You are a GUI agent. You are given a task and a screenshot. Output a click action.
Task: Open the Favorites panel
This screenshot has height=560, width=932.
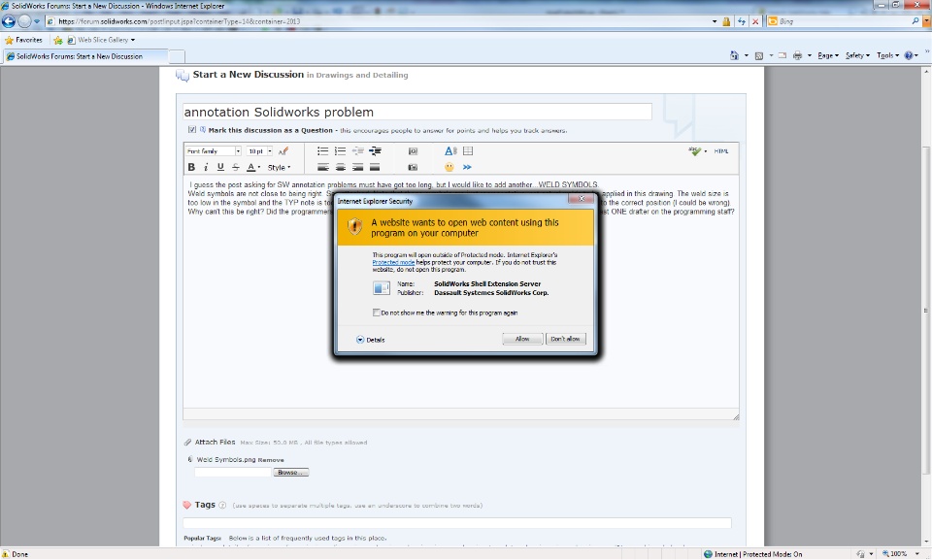(23, 40)
